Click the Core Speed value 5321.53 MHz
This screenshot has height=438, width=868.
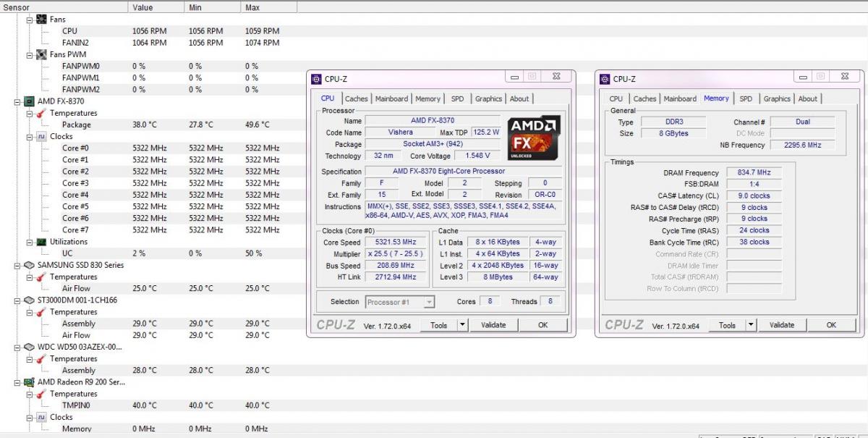(396, 243)
